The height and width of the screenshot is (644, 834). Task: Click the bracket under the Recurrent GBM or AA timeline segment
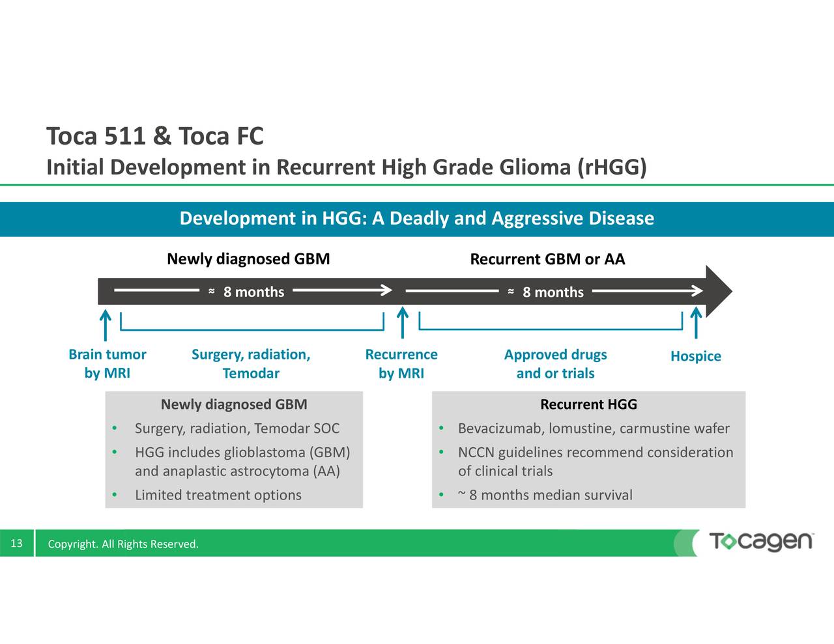click(x=551, y=322)
